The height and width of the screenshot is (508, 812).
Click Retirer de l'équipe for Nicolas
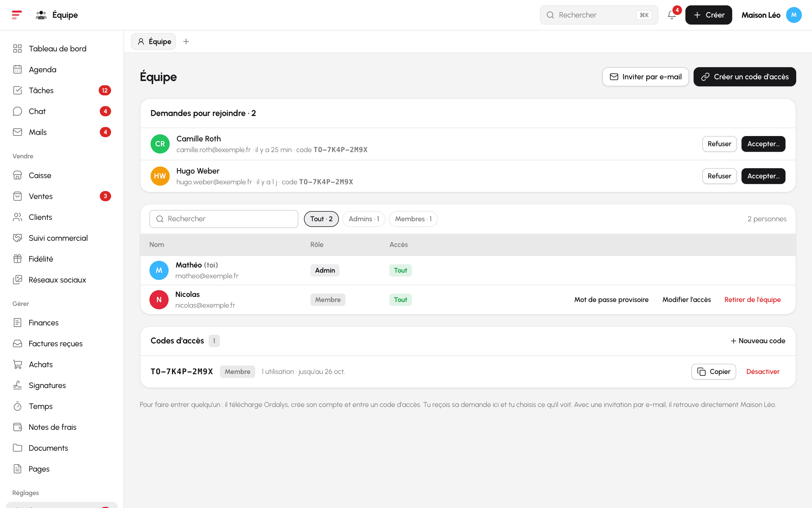click(752, 299)
